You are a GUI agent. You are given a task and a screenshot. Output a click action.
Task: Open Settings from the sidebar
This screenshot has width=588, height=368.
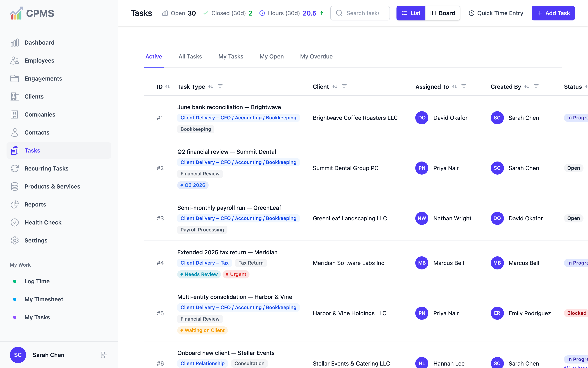(x=59, y=241)
